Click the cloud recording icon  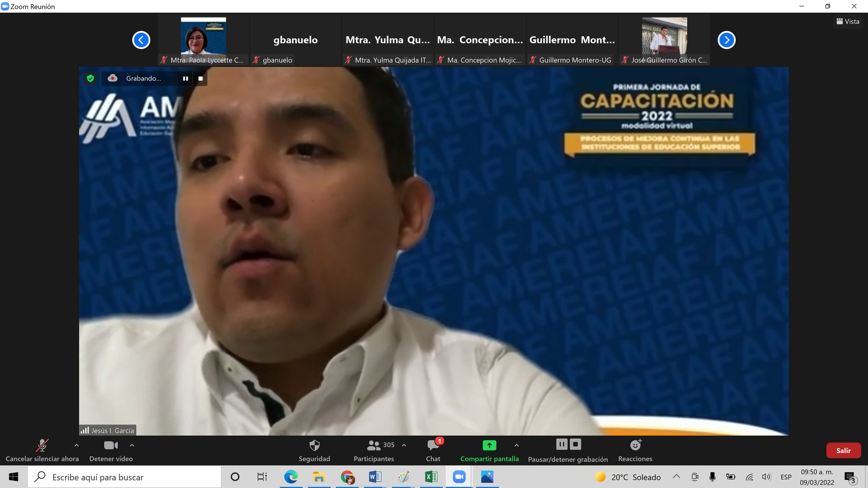tap(112, 78)
